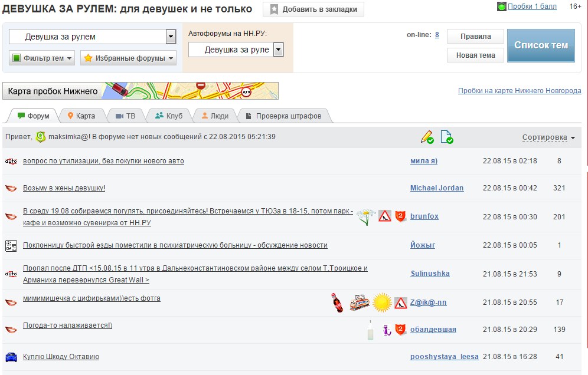Click the green shield avatar near maksimka@
This screenshot has height=375, width=588.
(x=41, y=137)
